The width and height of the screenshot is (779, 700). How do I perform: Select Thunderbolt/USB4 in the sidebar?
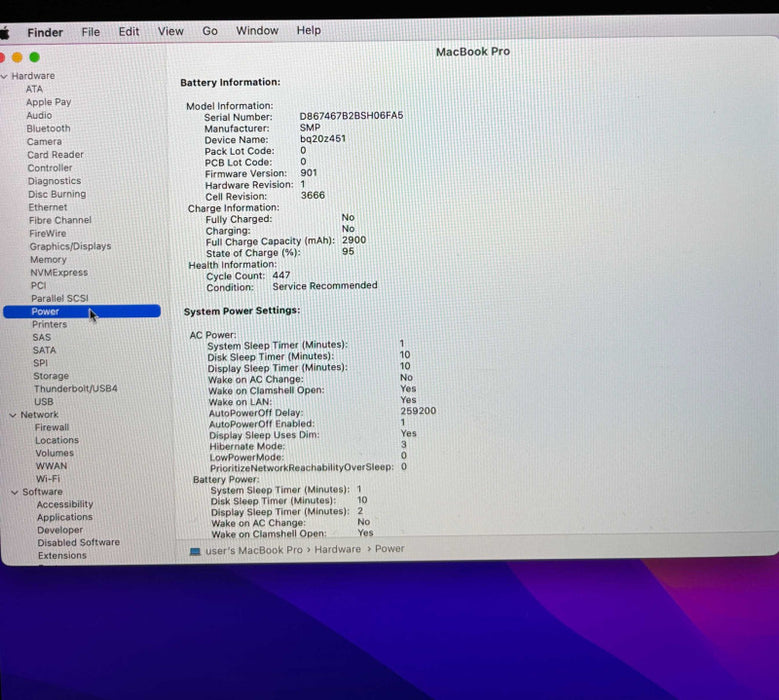[76, 389]
